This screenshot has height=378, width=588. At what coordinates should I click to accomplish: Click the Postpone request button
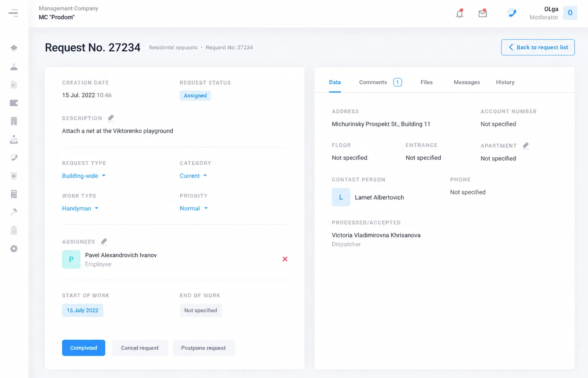pyautogui.click(x=203, y=348)
